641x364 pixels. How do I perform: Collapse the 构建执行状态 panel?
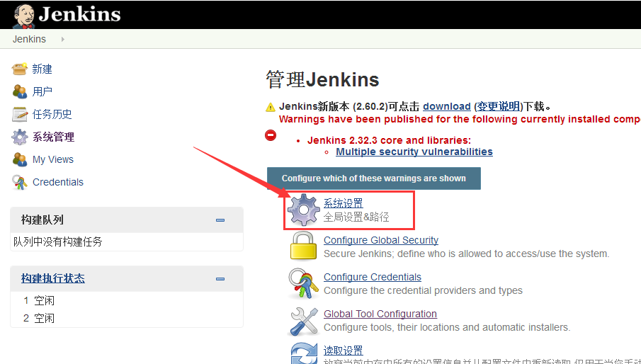point(220,279)
